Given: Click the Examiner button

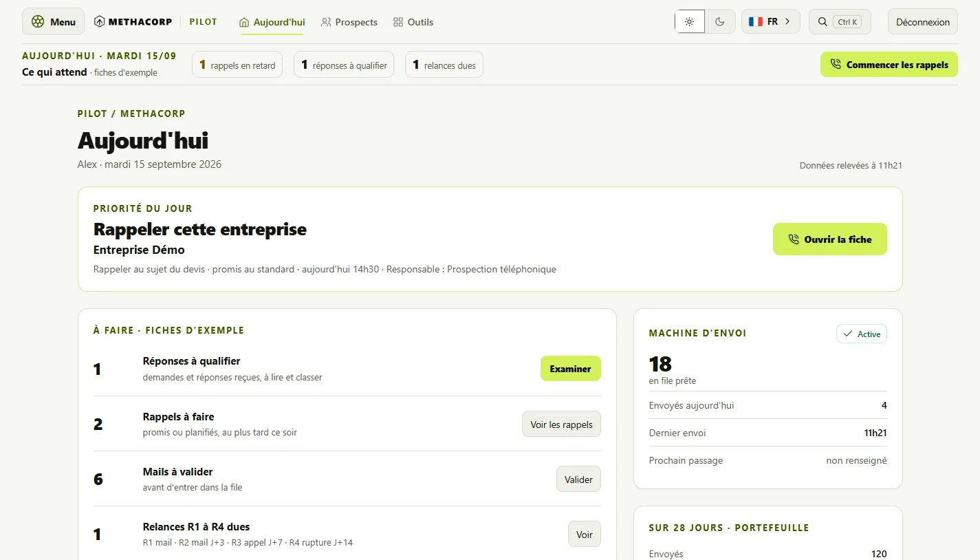Looking at the screenshot, I should 570,369.
